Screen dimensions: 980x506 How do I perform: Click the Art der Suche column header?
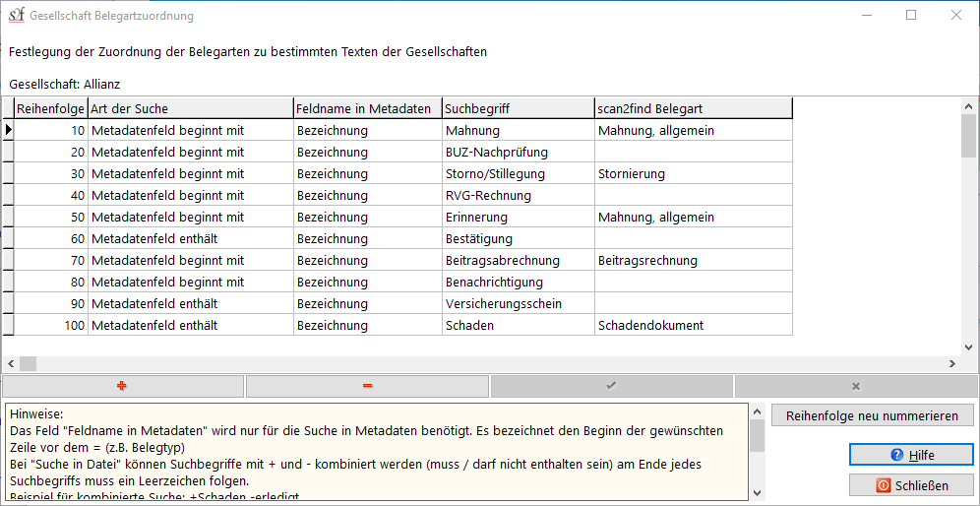point(190,108)
